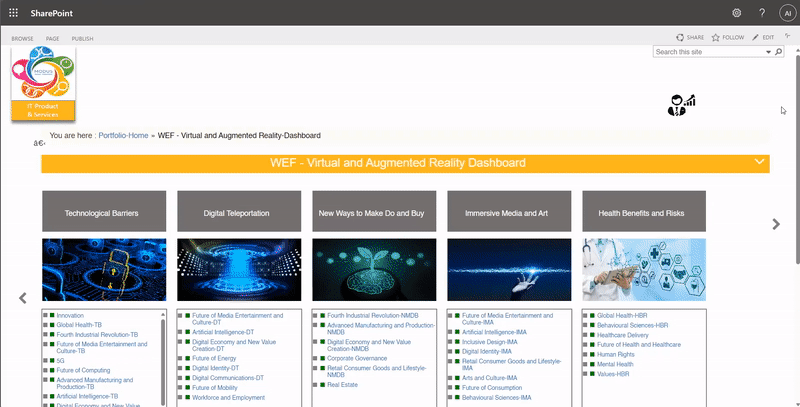800x407 pixels.
Task: Open the PUBLISH ribbon tab
Action: coord(82,39)
